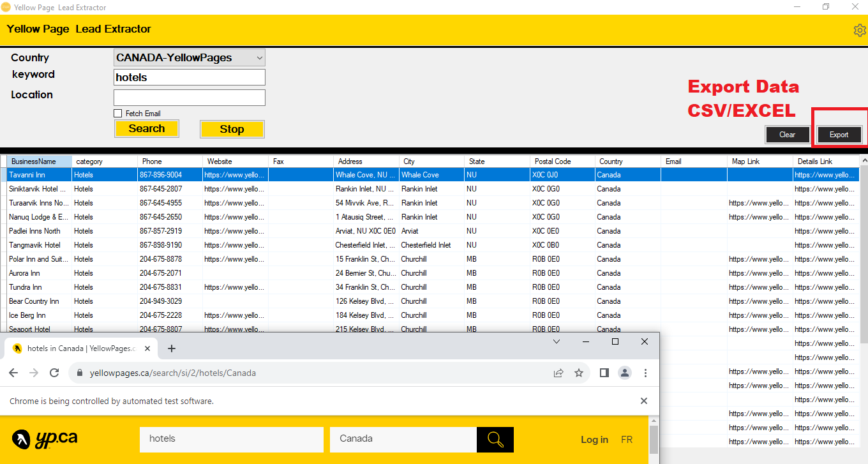Open the Country dropdown list
Viewport: 868px width, 464px height.
coord(259,57)
